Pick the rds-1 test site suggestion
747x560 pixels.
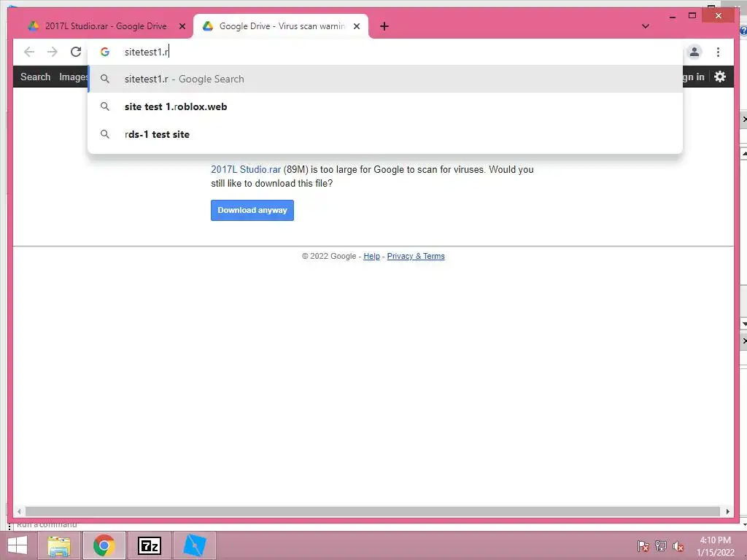pyautogui.click(x=385, y=134)
